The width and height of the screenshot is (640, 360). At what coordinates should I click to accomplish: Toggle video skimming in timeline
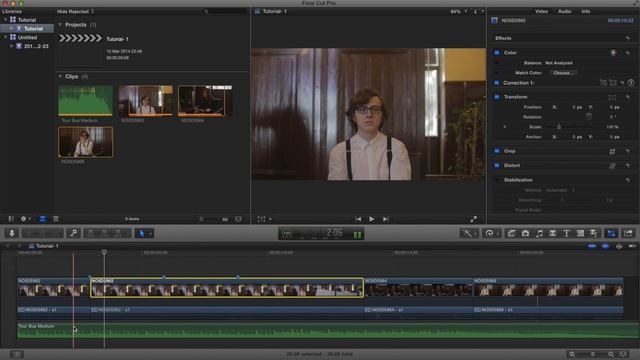(x=592, y=246)
